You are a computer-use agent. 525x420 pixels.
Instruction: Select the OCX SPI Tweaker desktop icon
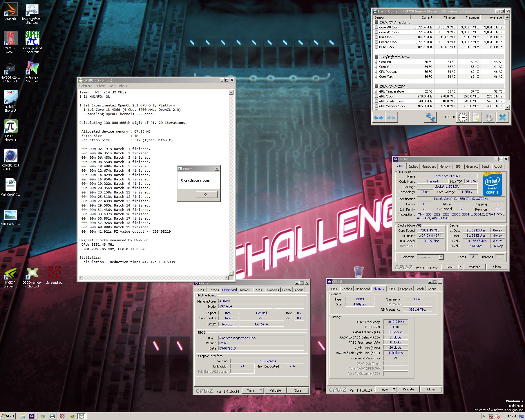(10, 42)
